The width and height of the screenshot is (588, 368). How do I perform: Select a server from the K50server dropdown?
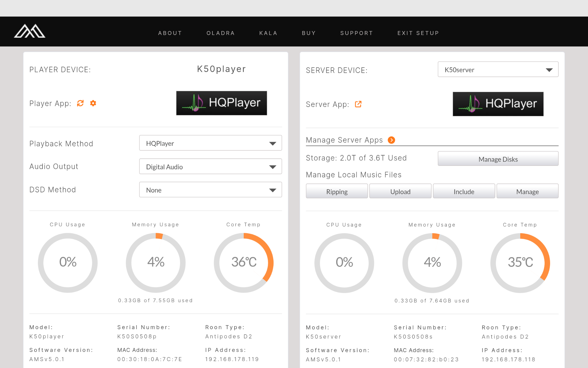498,70
